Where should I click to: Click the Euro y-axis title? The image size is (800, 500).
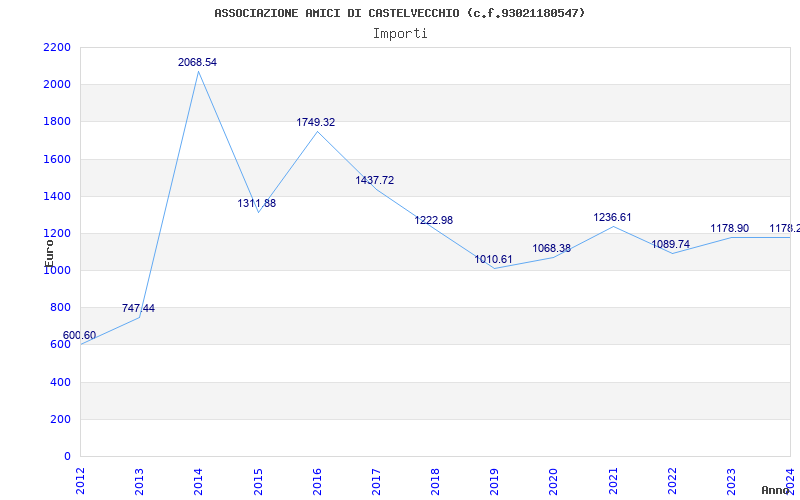coord(49,253)
